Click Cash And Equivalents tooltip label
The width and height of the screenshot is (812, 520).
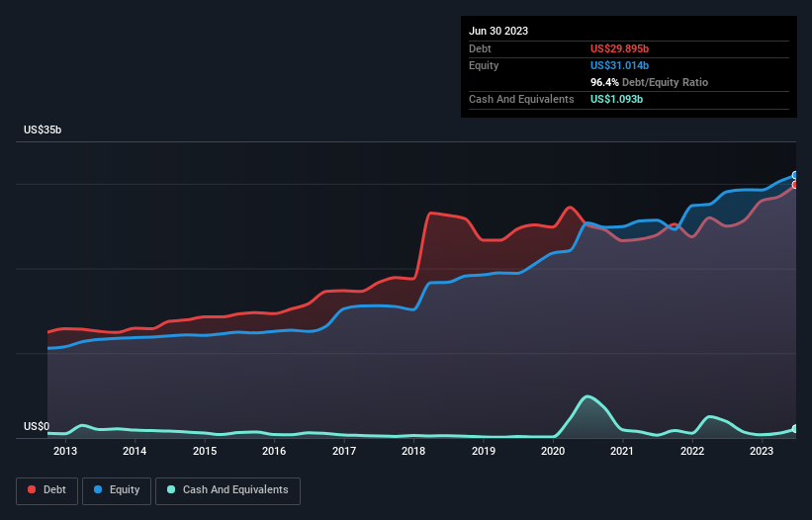click(521, 99)
